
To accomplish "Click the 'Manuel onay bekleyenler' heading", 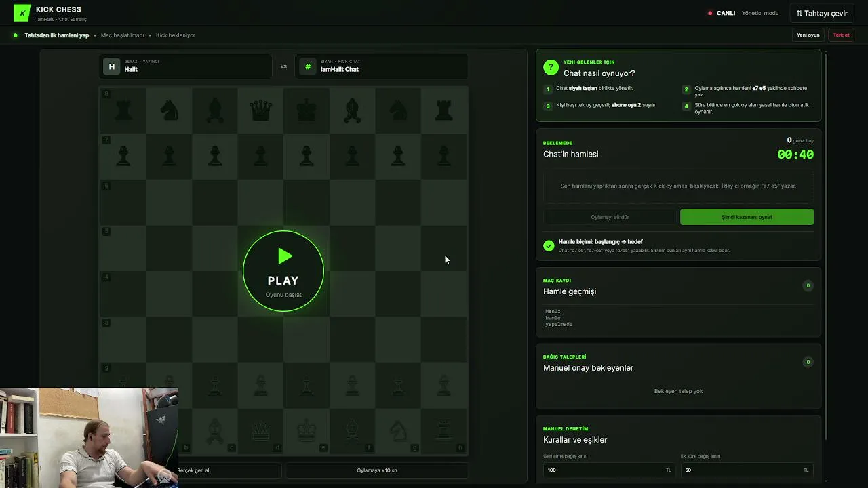I will 588,368.
